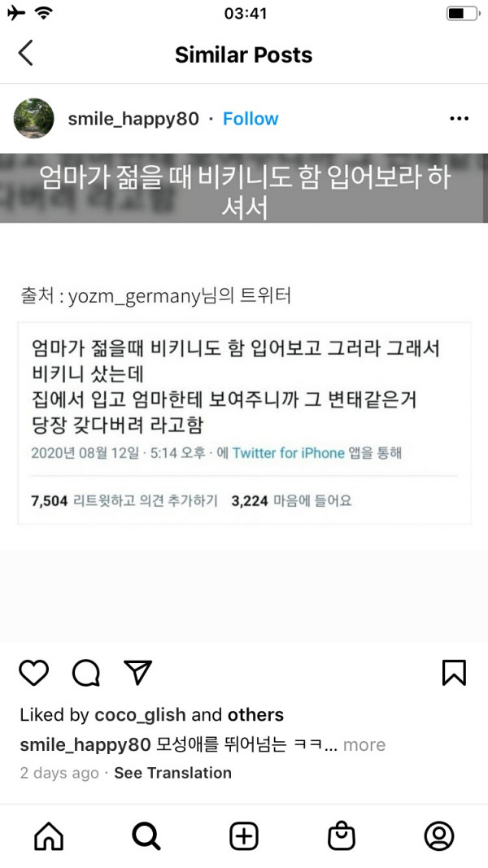Open the three-dot post options menu
Viewport: 488px width, 868px height.
460,119
